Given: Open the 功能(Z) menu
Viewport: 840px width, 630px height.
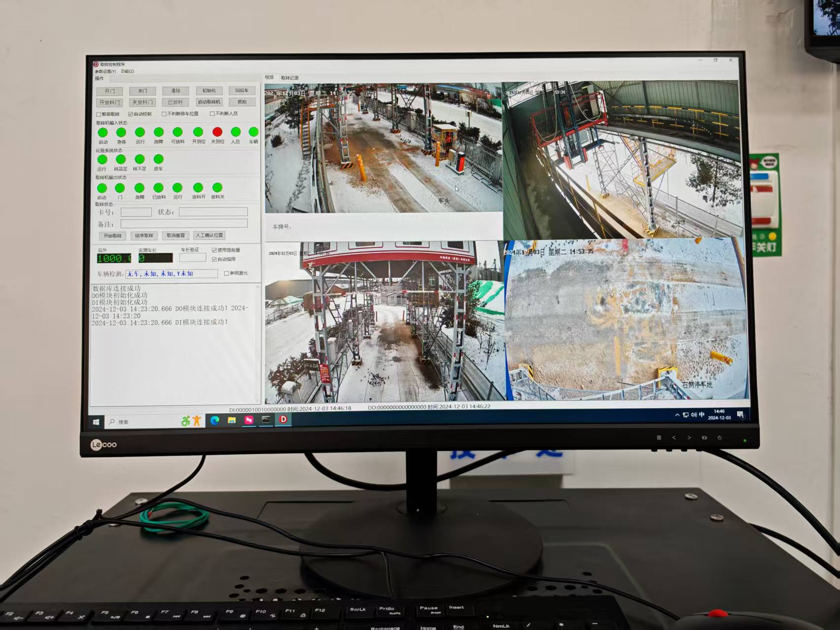Looking at the screenshot, I should click(128, 71).
